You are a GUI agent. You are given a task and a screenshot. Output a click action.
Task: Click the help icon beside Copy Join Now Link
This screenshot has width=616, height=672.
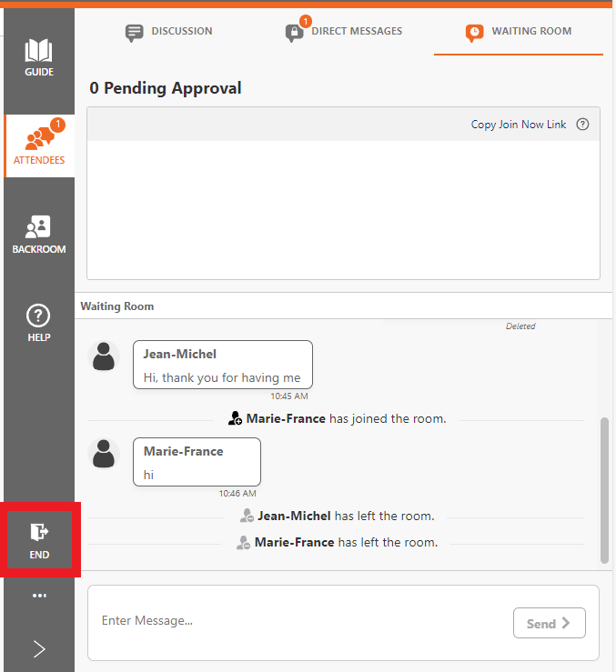tap(582, 125)
